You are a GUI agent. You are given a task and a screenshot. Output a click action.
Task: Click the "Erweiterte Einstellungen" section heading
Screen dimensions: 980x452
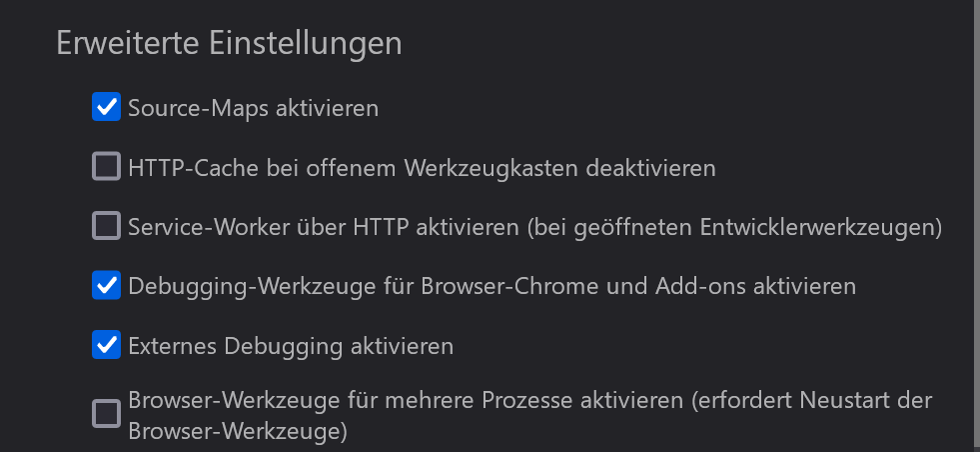pos(229,43)
